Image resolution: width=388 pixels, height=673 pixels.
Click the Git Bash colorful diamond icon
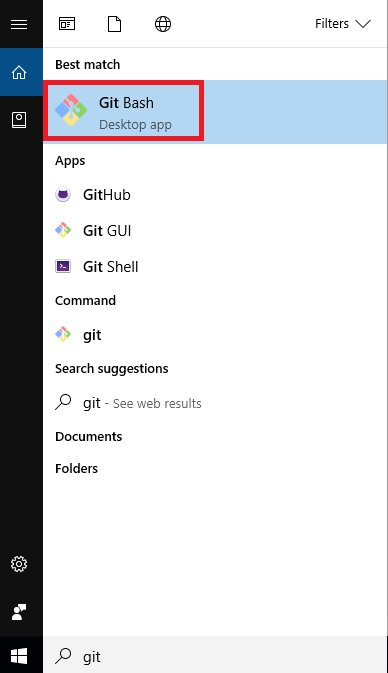(71, 110)
